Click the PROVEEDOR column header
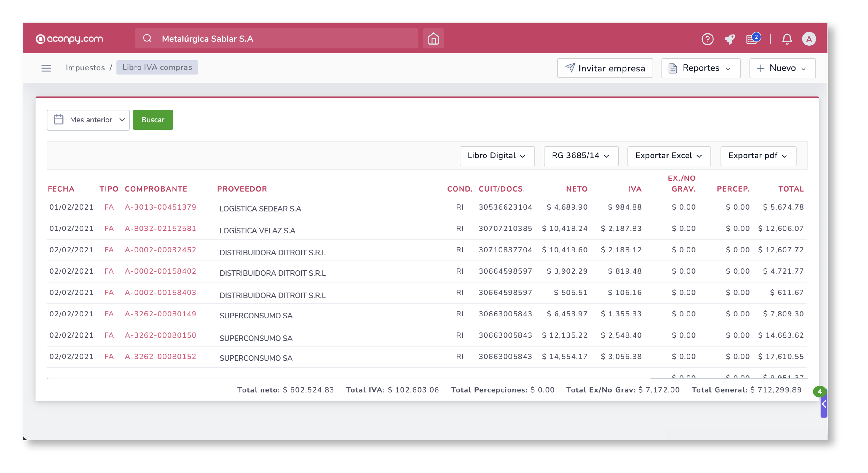 (x=242, y=189)
